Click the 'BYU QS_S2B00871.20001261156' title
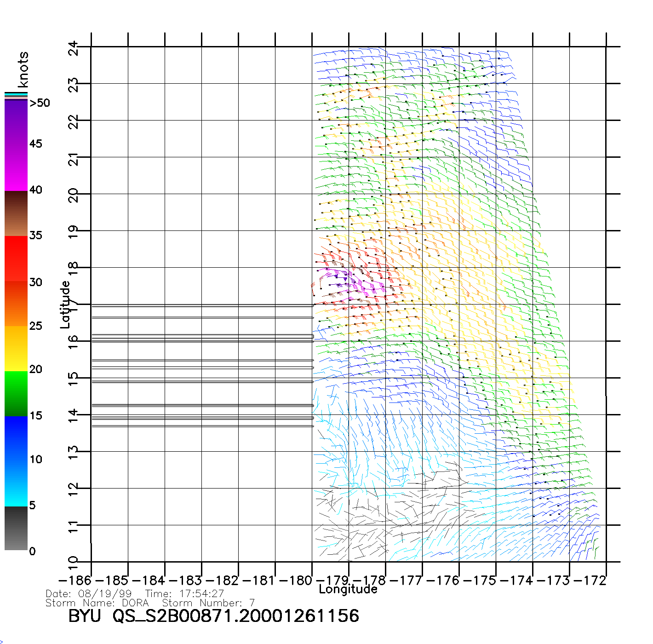This screenshot has width=653, height=644. point(213,616)
